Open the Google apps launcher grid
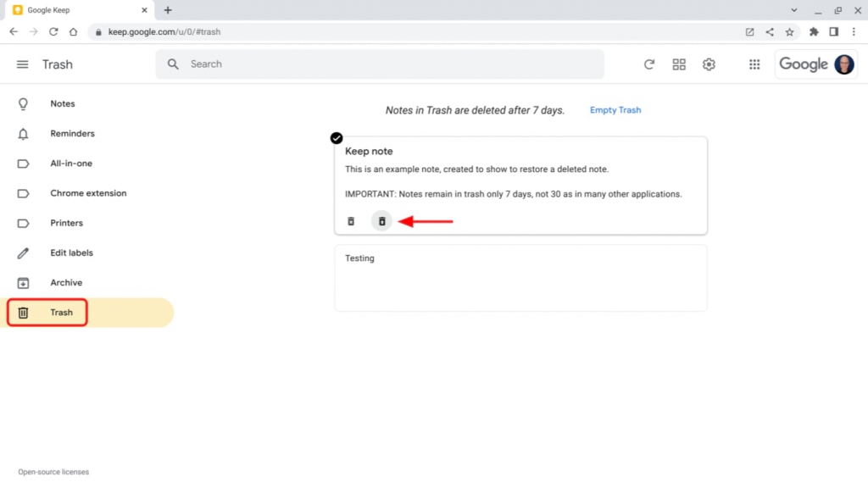868x488 pixels. [x=754, y=64]
